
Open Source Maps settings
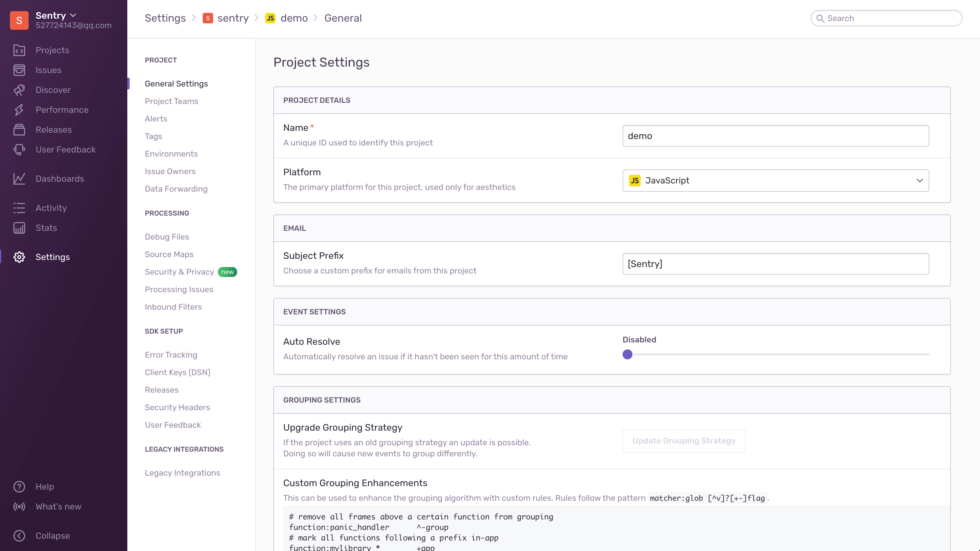169,254
